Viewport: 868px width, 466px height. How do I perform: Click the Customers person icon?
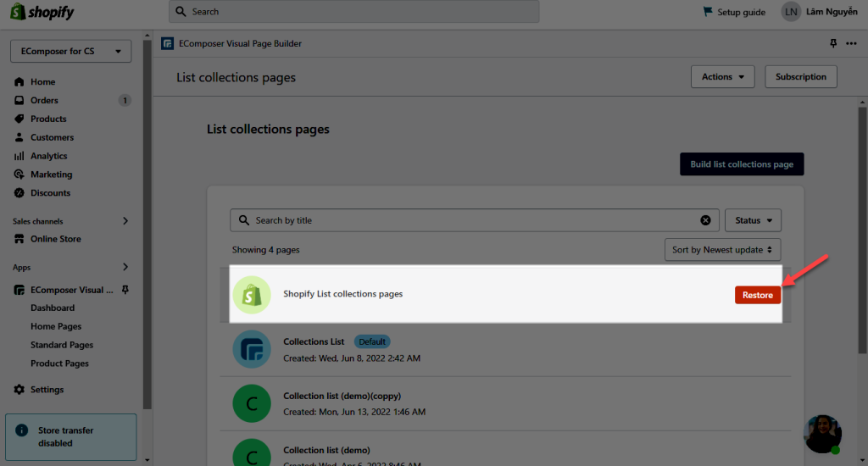(x=19, y=137)
